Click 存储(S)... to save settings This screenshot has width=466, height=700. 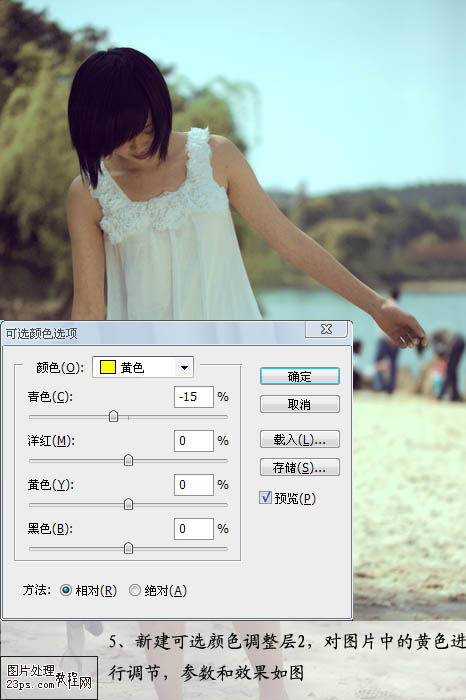point(300,467)
